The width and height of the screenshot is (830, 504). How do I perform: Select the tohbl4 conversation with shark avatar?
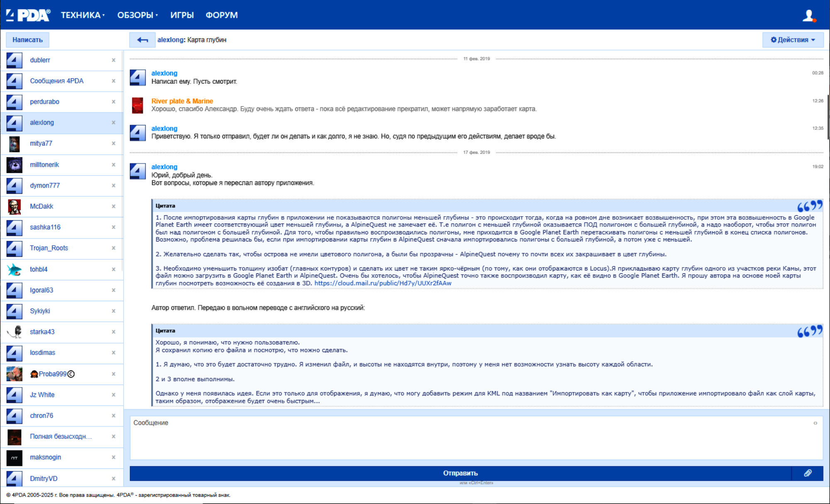click(x=39, y=269)
